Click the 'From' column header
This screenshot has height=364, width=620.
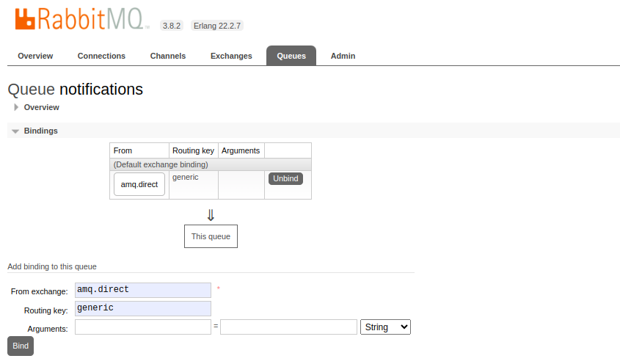pyautogui.click(x=139, y=150)
